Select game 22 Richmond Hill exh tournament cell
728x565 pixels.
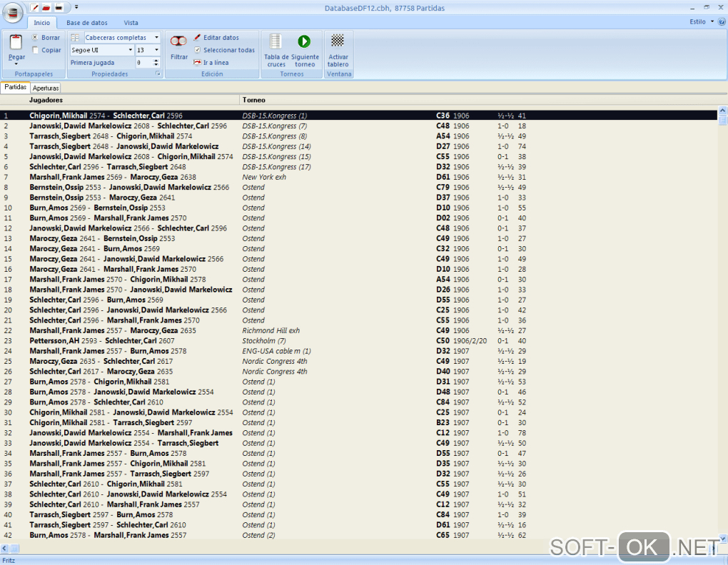[x=271, y=330]
